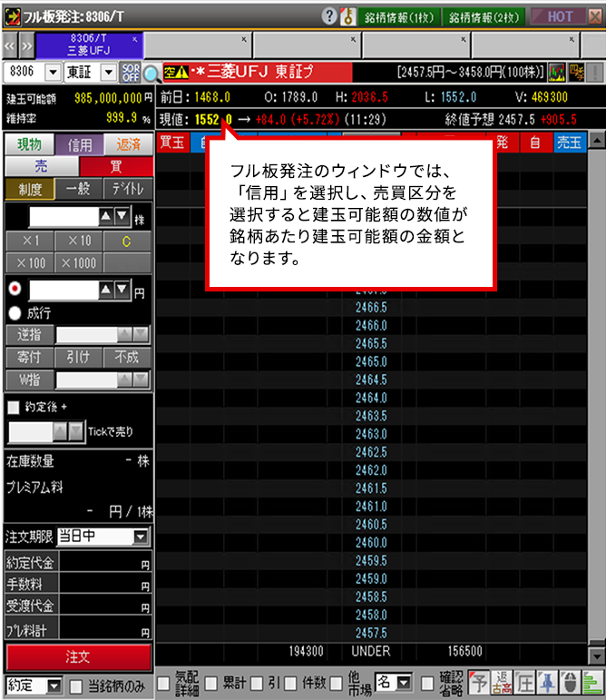Screen dimensions: 606x700
Task: Click the app logo icon beside フル板発注 title
Action: point(13,17)
